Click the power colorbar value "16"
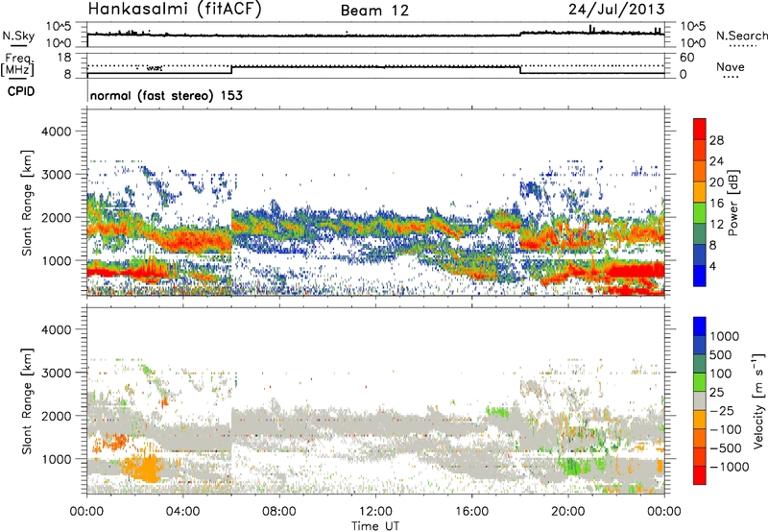768x532 pixels. click(716, 204)
